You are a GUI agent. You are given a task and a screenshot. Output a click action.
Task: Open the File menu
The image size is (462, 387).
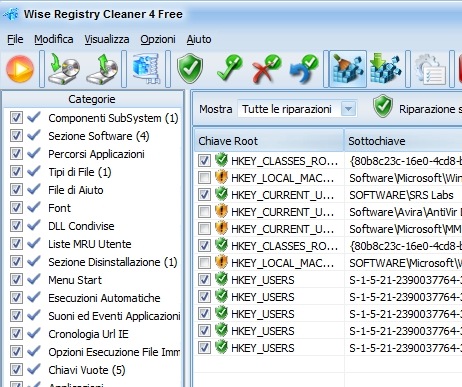click(x=15, y=39)
